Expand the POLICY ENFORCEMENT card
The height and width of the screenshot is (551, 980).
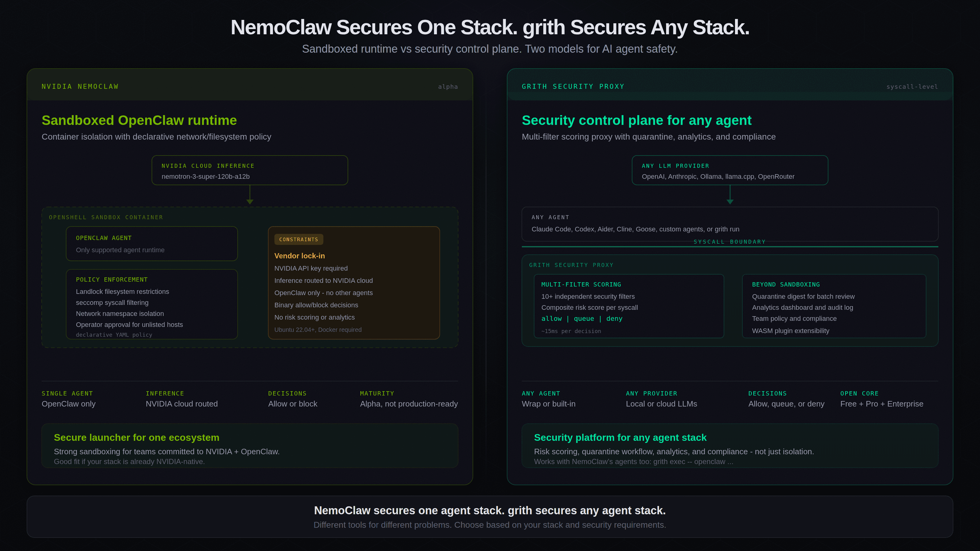click(112, 279)
